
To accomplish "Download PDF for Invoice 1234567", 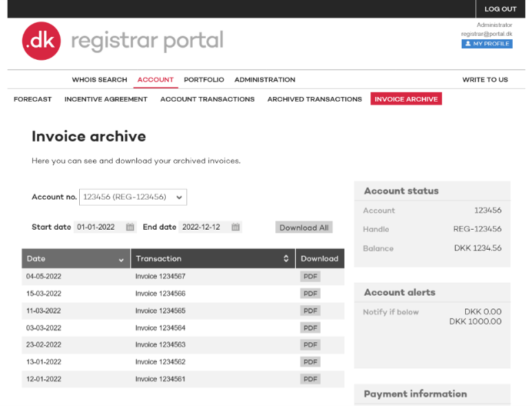I will (x=310, y=277).
